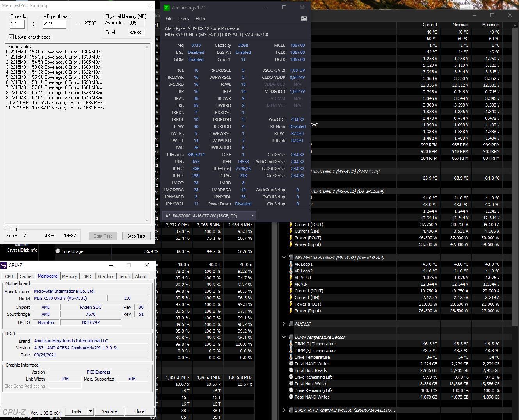Image resolution: width=519 pixels, height=420 pixels.
Task: Click the thread status scrollbar down arrow
Action: pos(147,220)
